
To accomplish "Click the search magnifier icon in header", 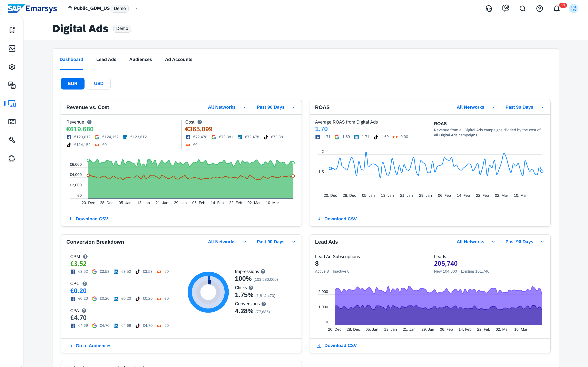I will coord(522,9).
